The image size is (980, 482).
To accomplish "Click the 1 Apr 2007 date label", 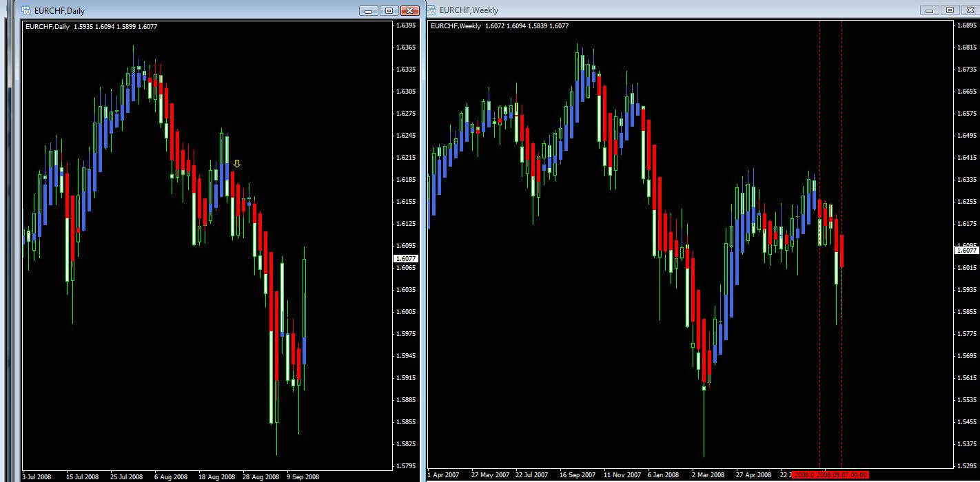I will click(443, 475).
